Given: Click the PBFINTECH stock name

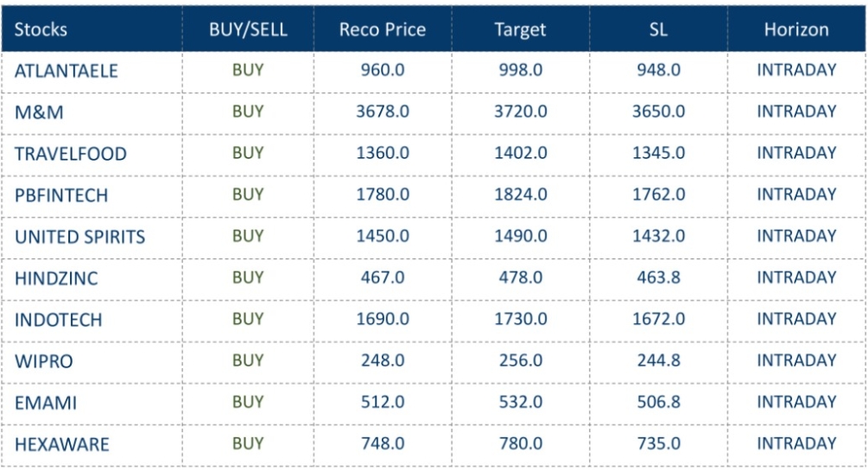Looking at the screenshot, I should 61,195.
